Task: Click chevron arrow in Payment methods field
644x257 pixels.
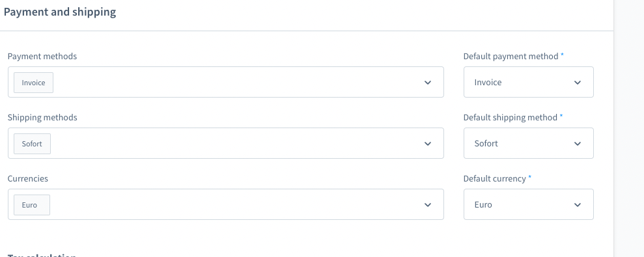Action: pos(428,83)
